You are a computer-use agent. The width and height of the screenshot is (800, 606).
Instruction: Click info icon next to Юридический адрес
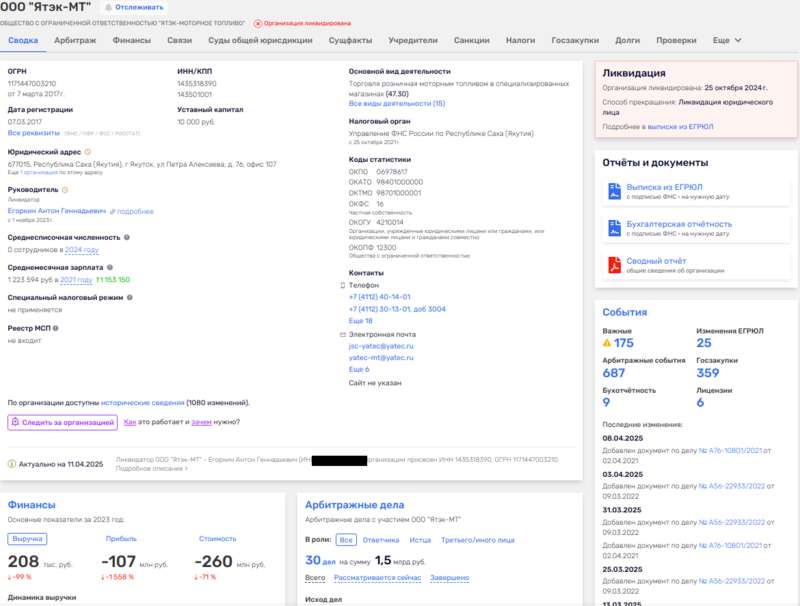pos(87,152)
